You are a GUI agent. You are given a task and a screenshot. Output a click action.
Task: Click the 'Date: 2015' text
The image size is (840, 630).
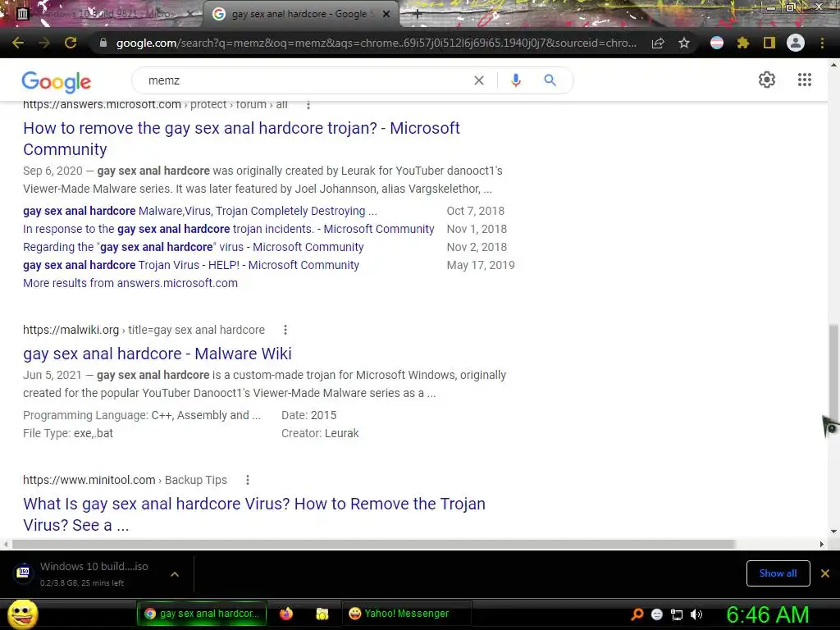[x=308, y=415]
